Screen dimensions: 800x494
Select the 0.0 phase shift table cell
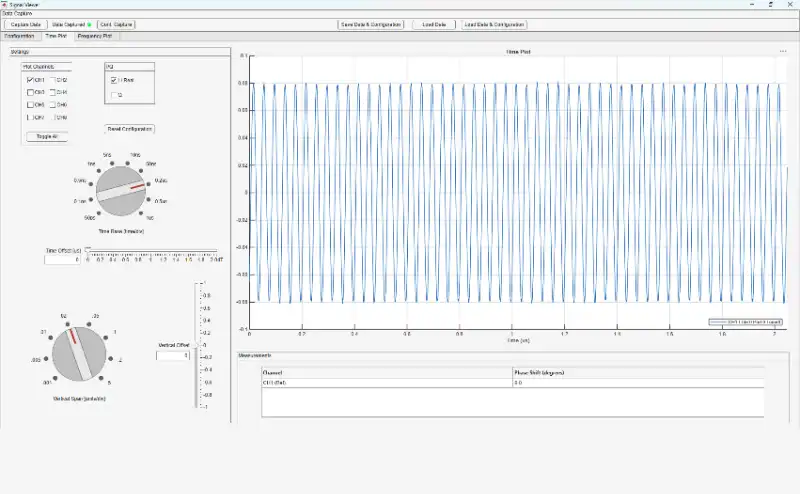pos(638,383)
